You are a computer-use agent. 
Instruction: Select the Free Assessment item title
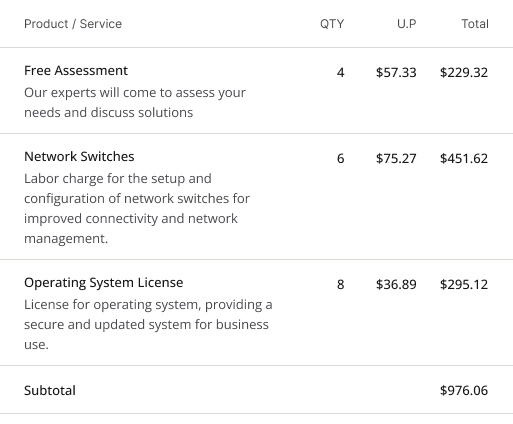[x=76, y=71]
